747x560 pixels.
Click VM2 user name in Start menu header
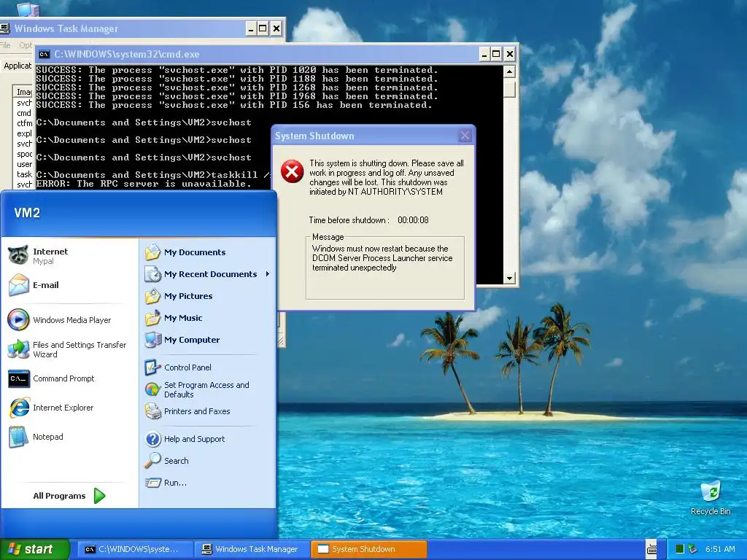[27, 213]
